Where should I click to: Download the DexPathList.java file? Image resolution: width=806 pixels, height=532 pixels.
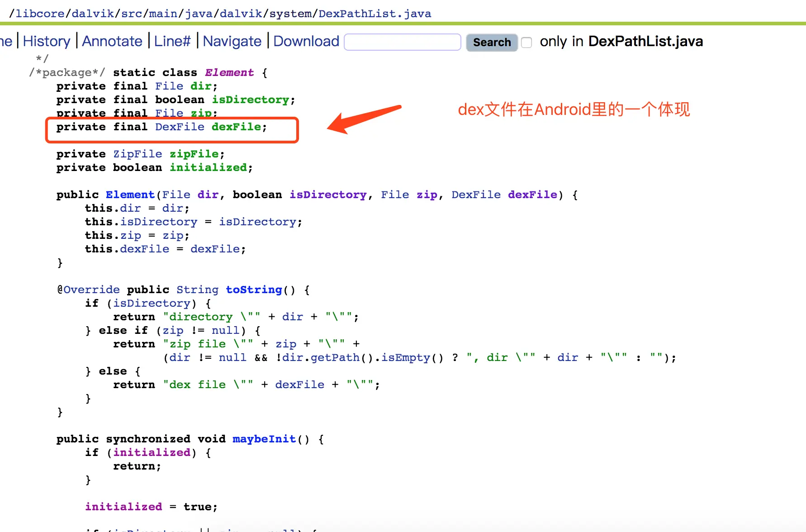tap(306, 41)
